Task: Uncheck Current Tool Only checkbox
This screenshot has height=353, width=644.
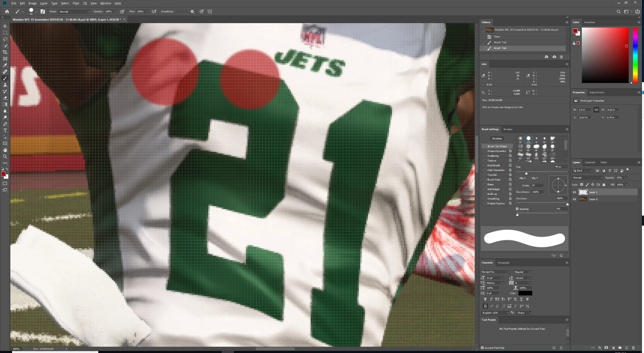Action: [482, 348]
